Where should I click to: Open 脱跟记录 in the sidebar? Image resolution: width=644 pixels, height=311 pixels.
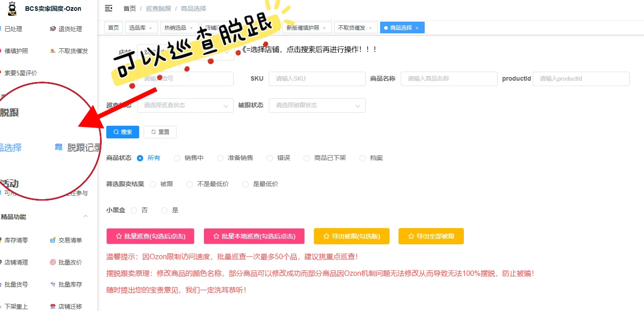click(77, 147)
